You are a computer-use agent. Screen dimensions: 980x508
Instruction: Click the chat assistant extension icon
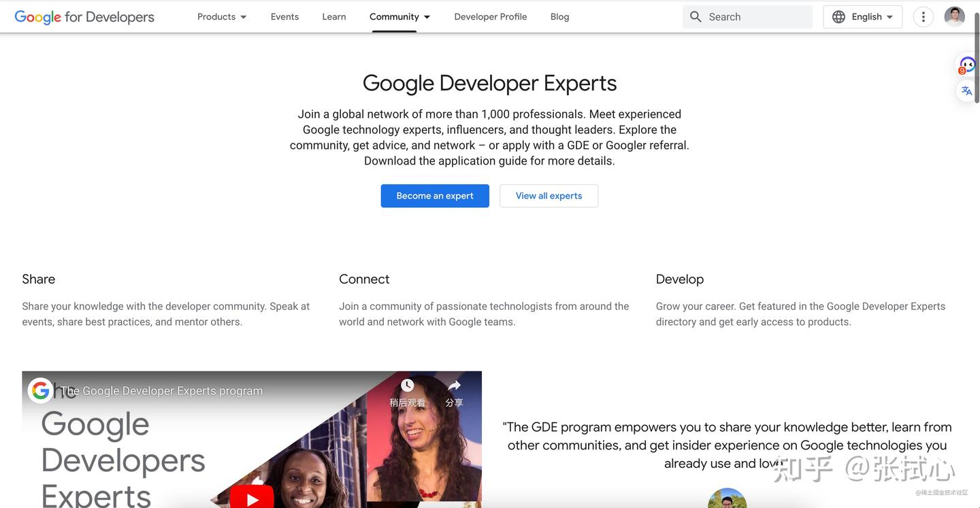coord(966,65)
